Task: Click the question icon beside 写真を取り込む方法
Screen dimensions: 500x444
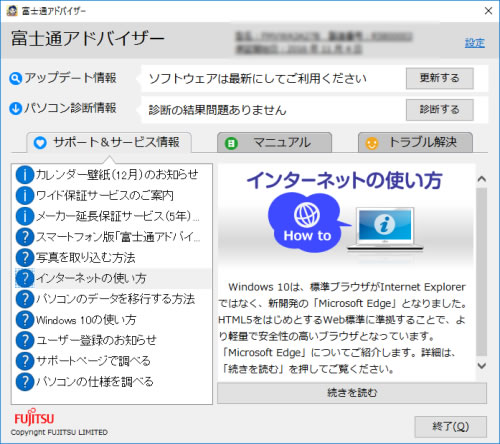Action: click(x=25, y=257)
